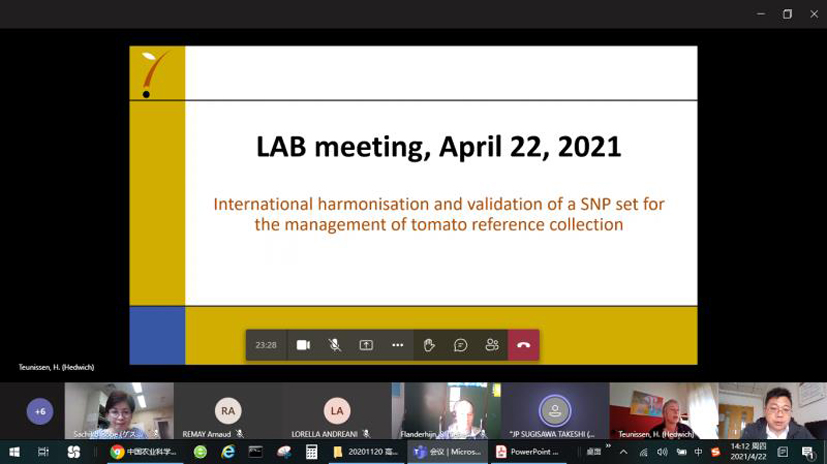Viewport: 827px width, 464px height.
Task: Unmute the microphone in meeting toolbar
Action: tap(335, 345)
